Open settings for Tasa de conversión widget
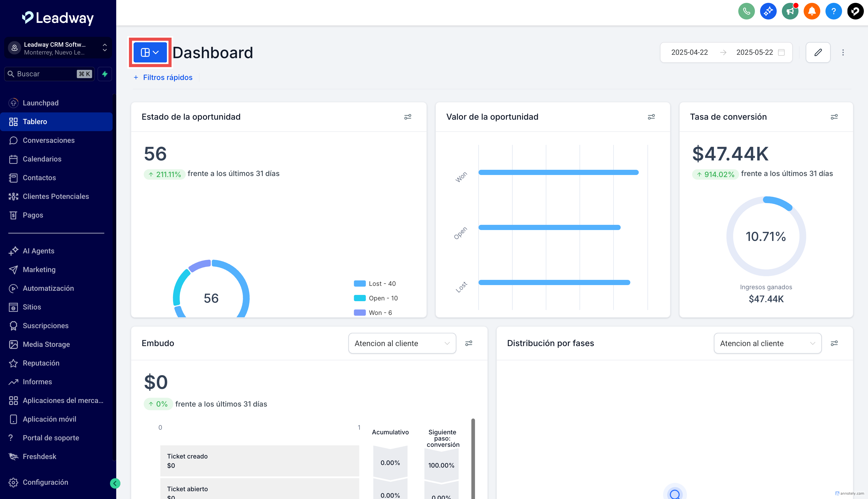 click(834, 117)
